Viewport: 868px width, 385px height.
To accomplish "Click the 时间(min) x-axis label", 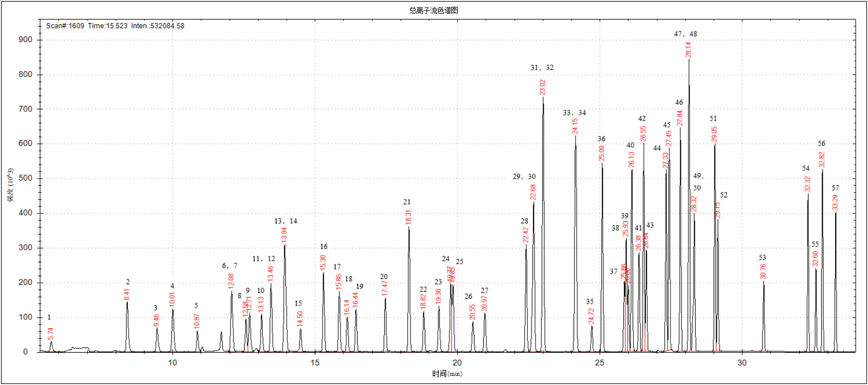I will click(446, 374).
